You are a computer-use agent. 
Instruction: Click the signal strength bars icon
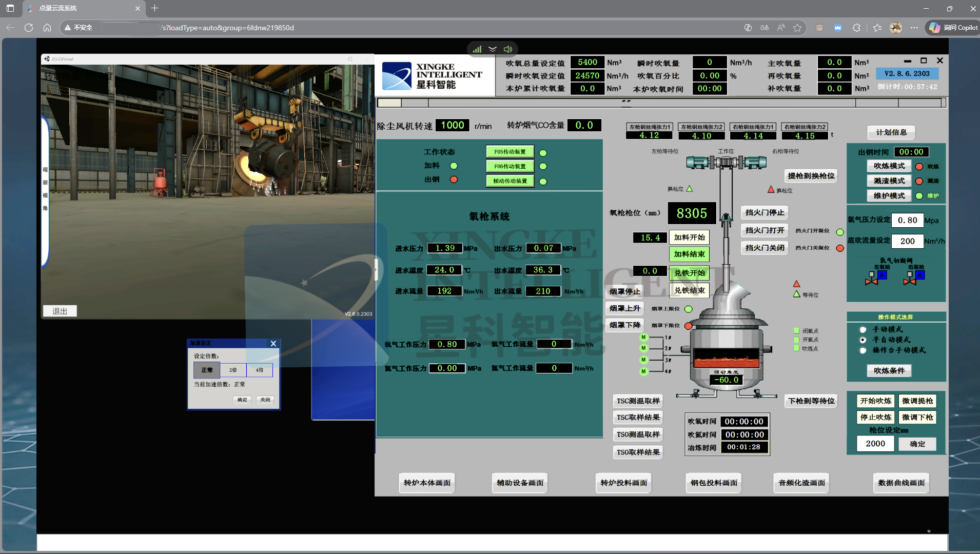[x=477, y=49]
